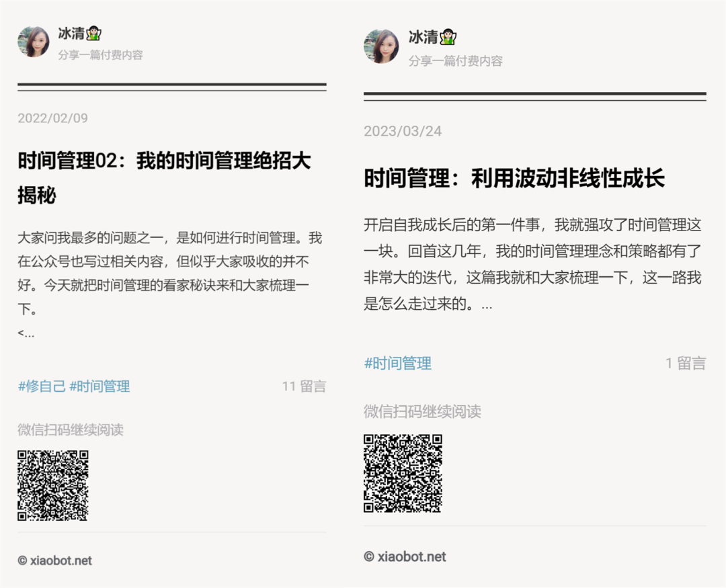
Task: Click the 2023/03/24 date text
Action: click(x=403, y=131)
